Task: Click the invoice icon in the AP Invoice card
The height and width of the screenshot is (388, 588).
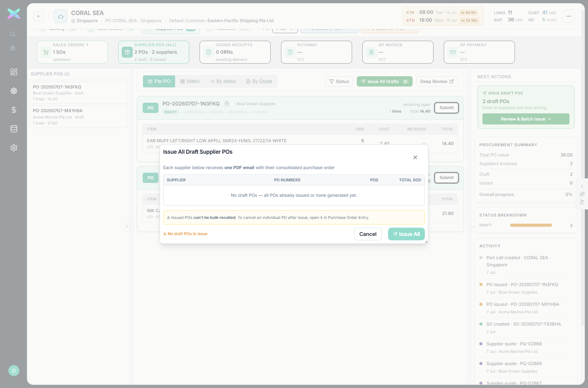Action: 371,52
